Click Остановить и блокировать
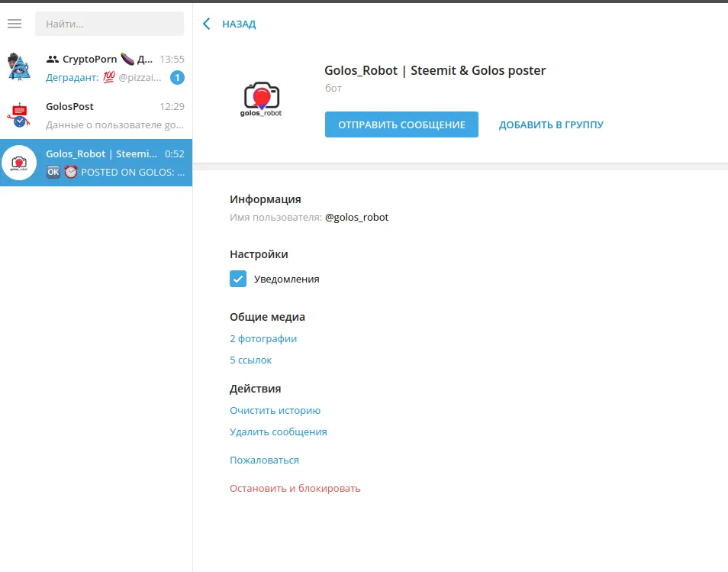 click(x=295, y=488)
